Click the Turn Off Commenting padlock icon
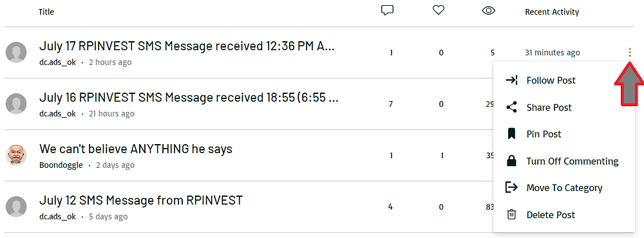This screenshot has height=238, width=644. 511,161
